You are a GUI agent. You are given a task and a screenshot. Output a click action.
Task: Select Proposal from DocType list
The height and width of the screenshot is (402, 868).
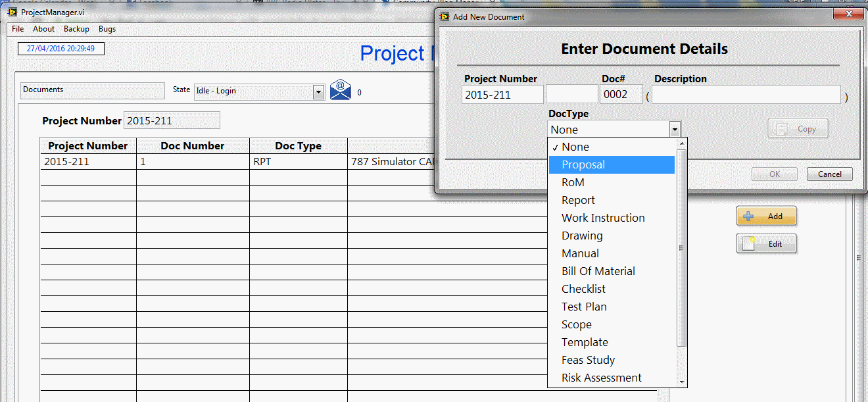(x=612, y=164)
